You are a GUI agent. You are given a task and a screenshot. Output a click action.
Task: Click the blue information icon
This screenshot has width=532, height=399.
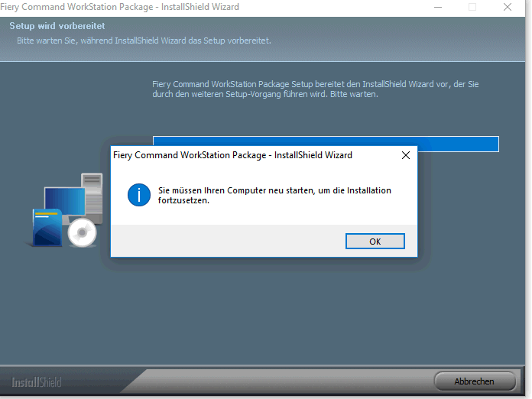(138, 195)
